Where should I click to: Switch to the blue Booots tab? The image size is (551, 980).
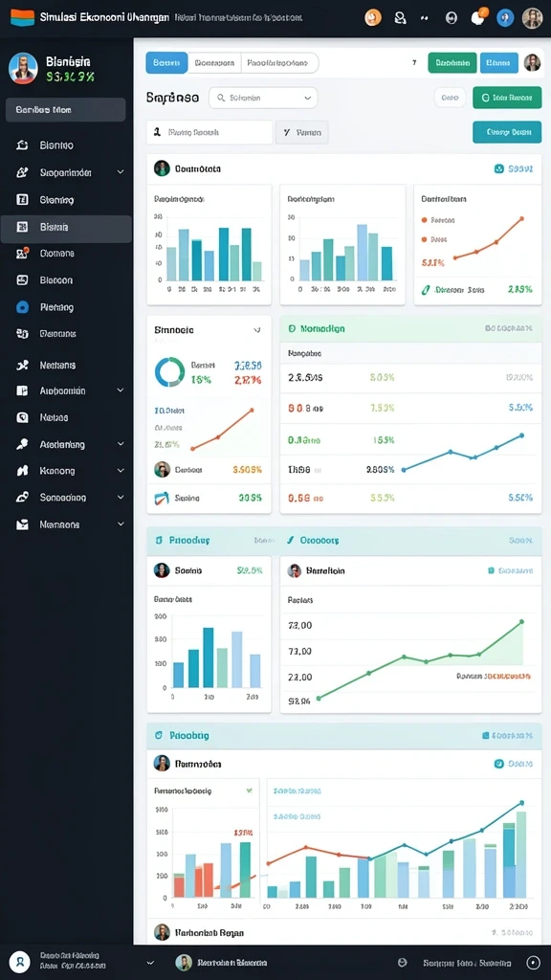(166, 62)
